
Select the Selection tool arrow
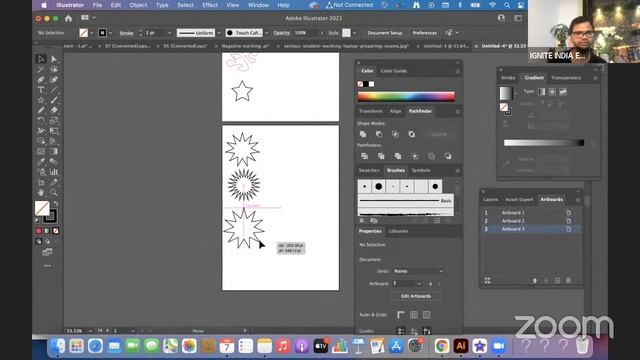coord(41,59)
